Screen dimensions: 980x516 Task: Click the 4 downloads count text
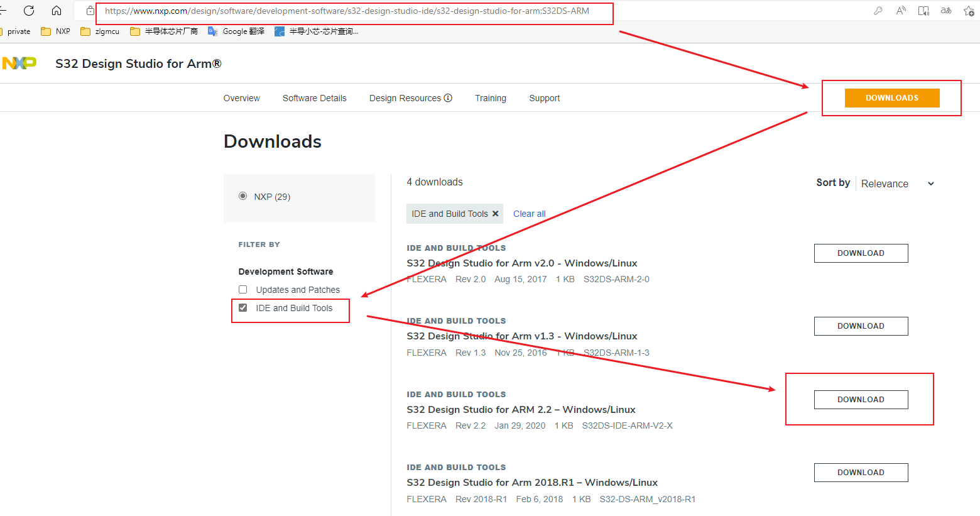pyautogui.click(x=435, y=182)
